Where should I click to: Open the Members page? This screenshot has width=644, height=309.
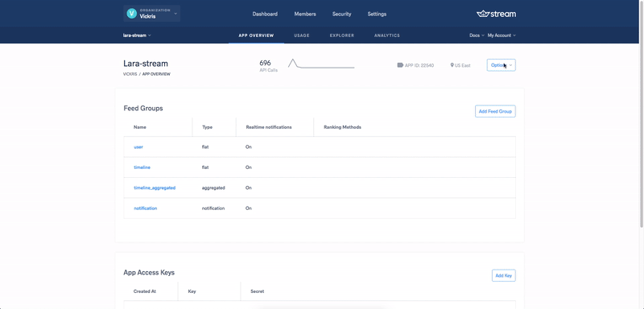[x=305, y=14]
